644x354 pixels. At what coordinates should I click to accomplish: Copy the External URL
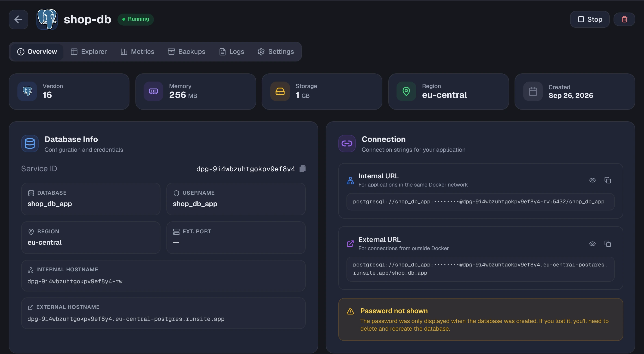608,244
